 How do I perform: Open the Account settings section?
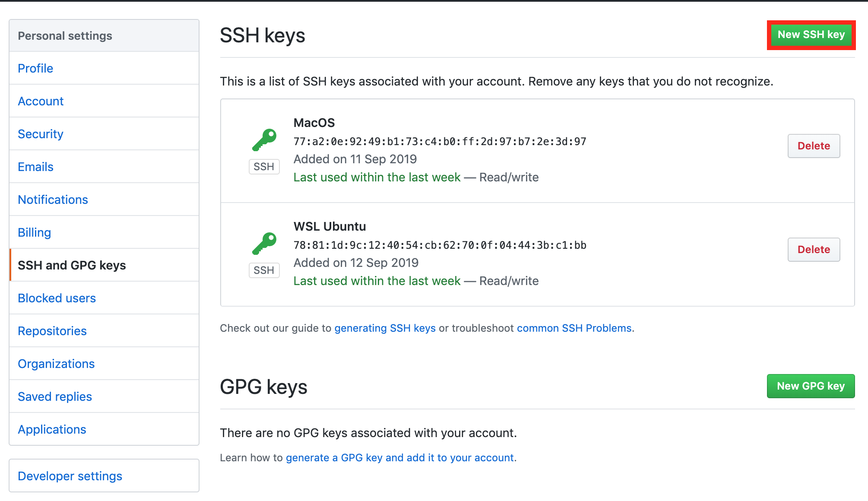point(41,101)
